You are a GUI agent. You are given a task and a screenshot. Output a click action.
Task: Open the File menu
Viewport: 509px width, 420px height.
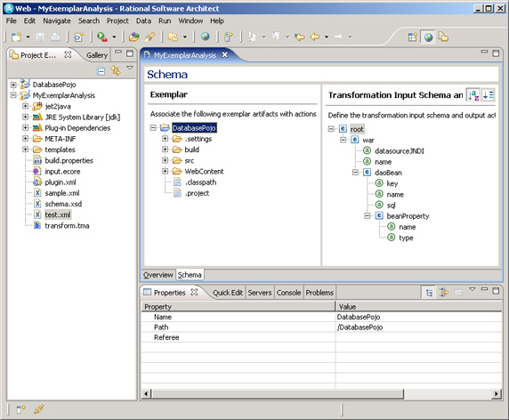pos(11,20)
